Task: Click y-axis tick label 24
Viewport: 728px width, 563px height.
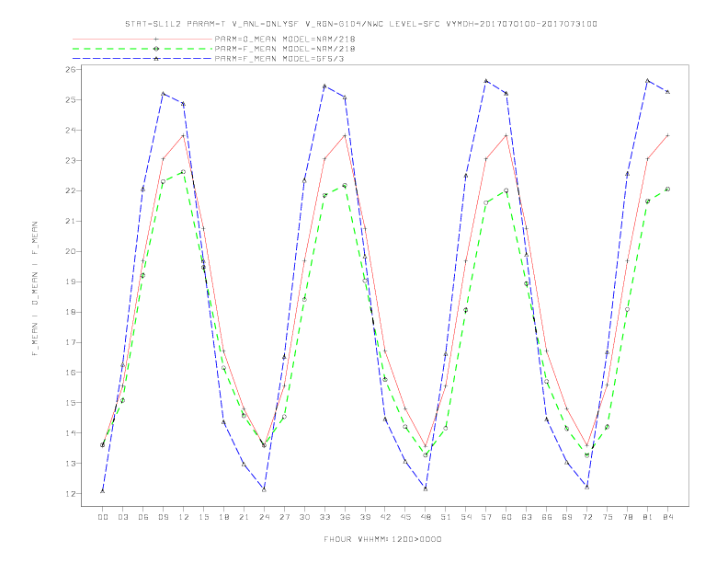Action: (71, 130)
